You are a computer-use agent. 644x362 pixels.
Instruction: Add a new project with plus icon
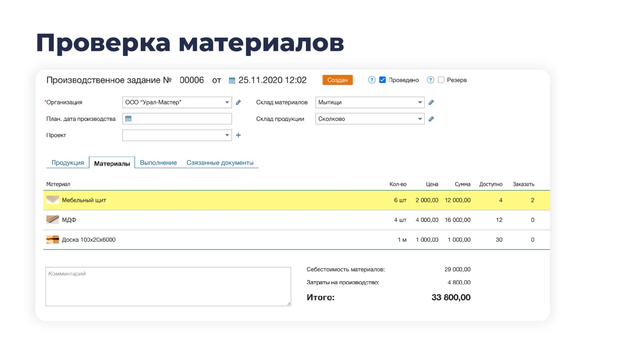[x=238, y=135]
